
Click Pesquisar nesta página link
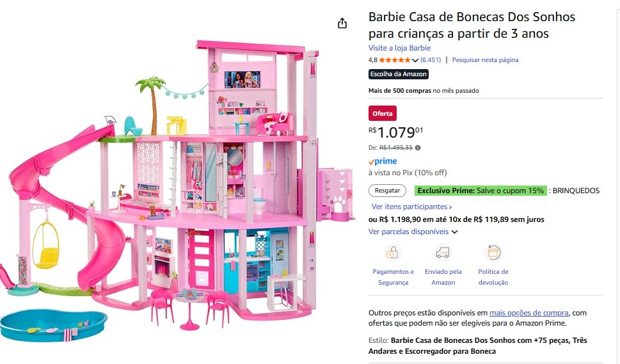[x=485, y=60]
